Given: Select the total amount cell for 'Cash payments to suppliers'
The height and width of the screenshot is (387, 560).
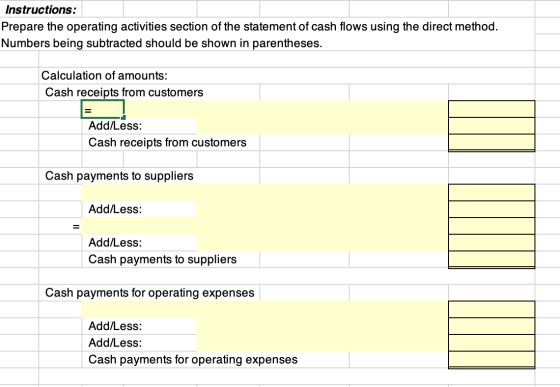Looking at the screenshot, I should pyautogui.click(x=491, y=260).
